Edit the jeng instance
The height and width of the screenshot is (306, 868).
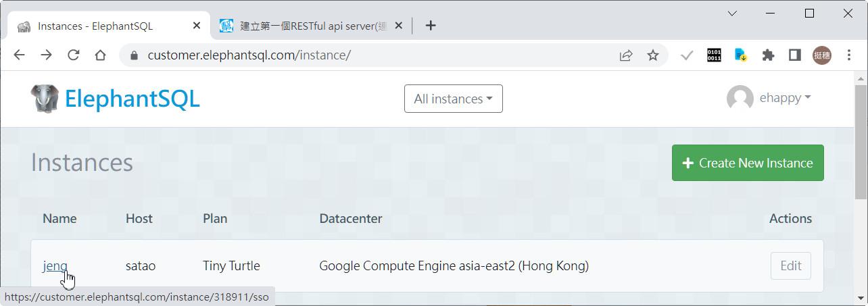[x=790, y=266]
